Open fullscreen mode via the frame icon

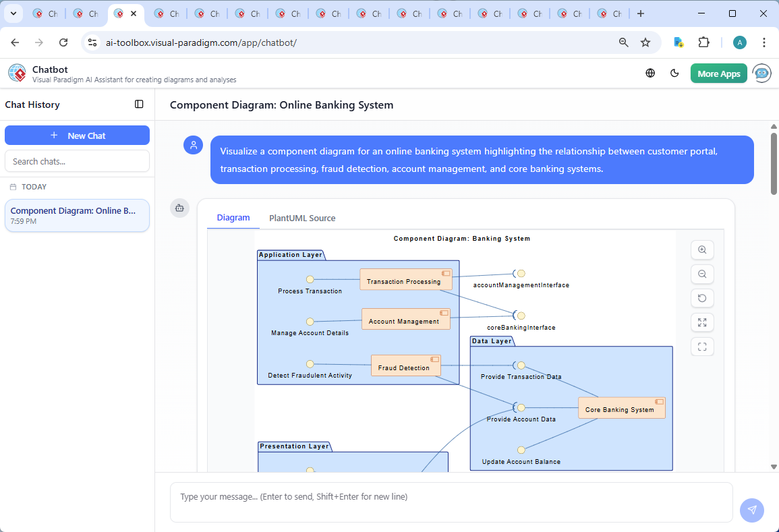pyautogui.click(x=702, y=347)
